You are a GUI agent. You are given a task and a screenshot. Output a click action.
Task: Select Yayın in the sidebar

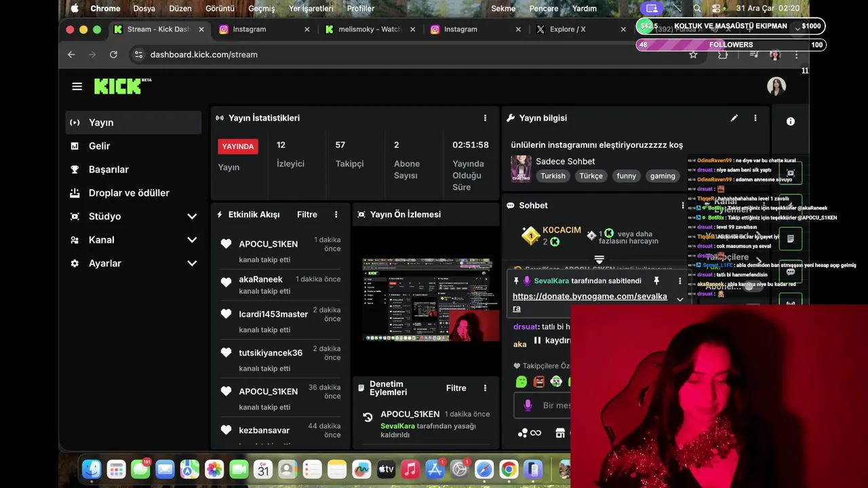tap(134, 123)
